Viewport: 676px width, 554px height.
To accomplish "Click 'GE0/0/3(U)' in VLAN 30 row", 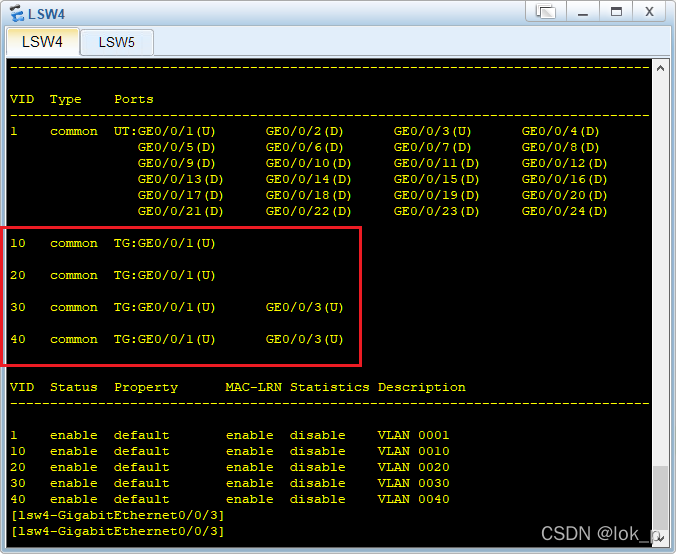I will point(304,307).
